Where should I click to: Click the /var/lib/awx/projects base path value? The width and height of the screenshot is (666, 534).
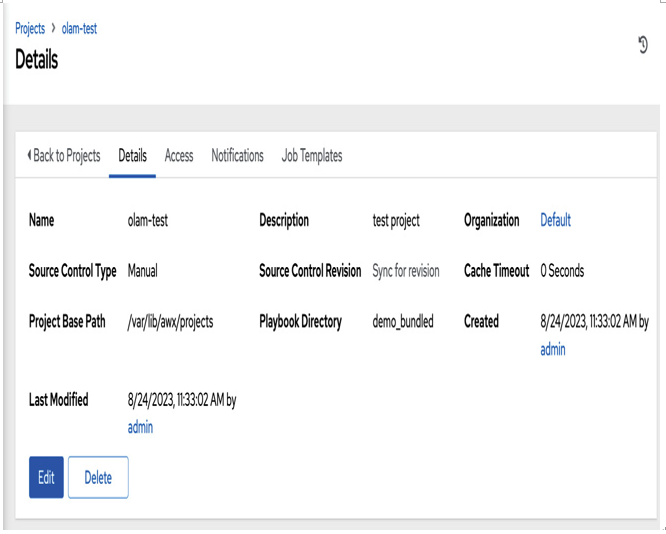[x=170, y=322]
